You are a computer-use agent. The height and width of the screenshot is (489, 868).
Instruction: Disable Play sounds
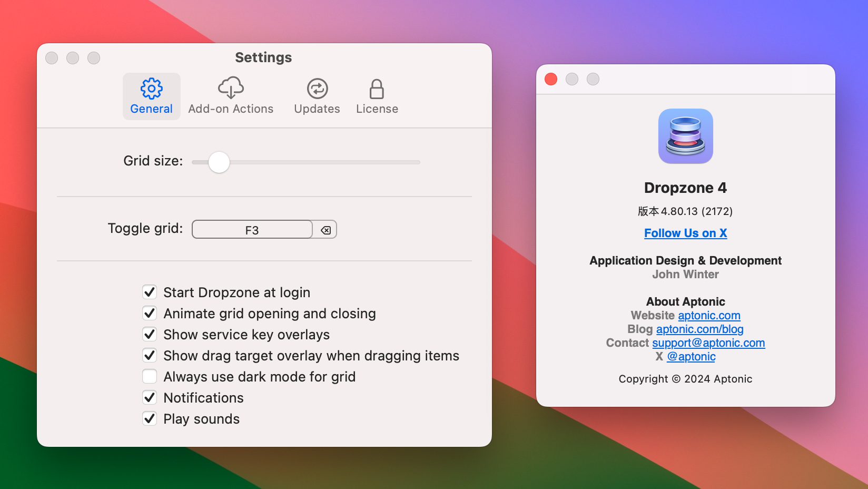[x=150, y=418]
